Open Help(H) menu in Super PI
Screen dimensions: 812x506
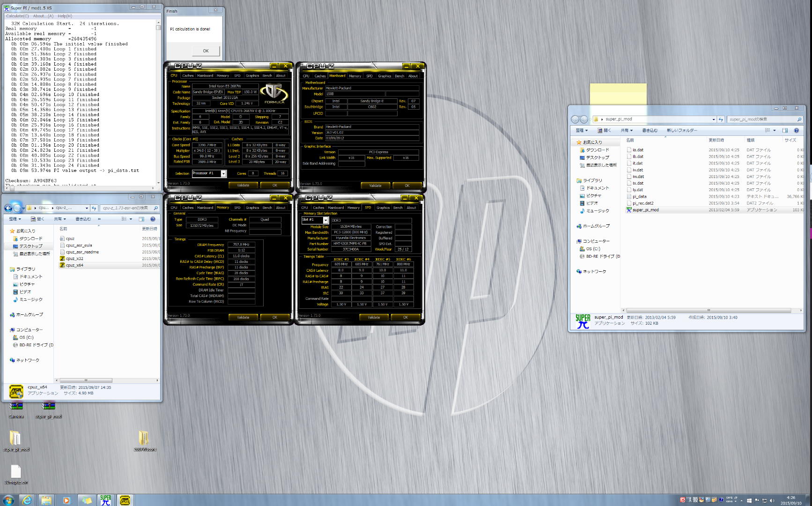65,16
